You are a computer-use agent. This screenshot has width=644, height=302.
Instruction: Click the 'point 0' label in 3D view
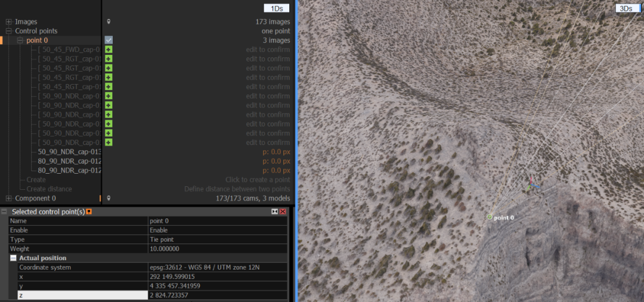pos(504,217)
